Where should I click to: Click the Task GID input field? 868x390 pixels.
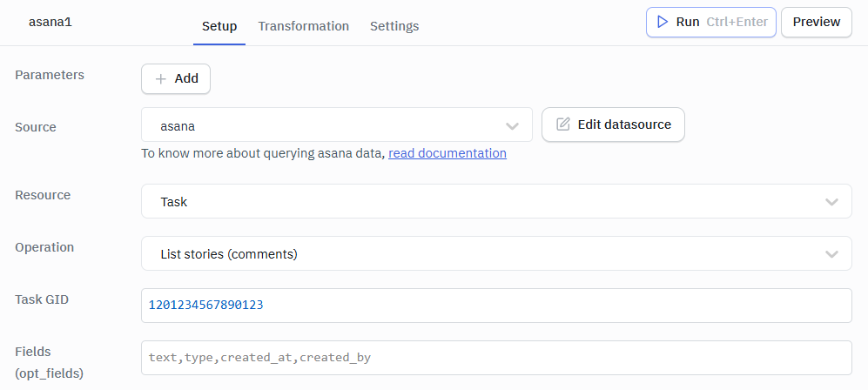(496, 306)
